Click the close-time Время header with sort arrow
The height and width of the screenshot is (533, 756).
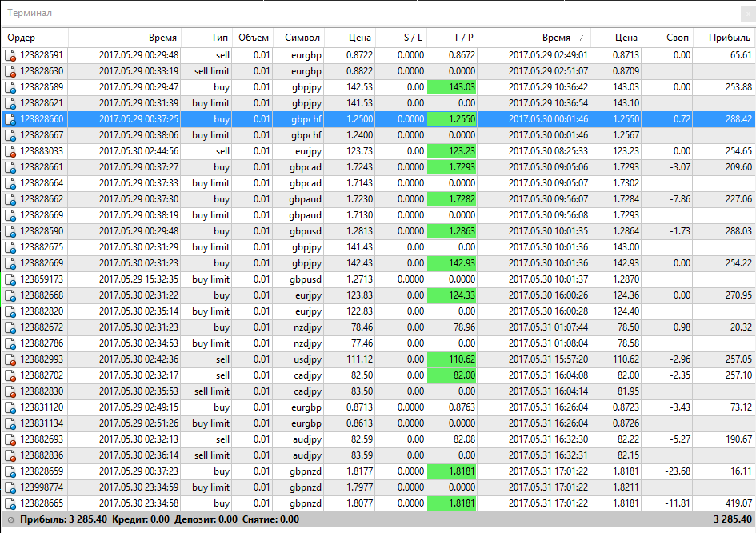click(534, 38)
